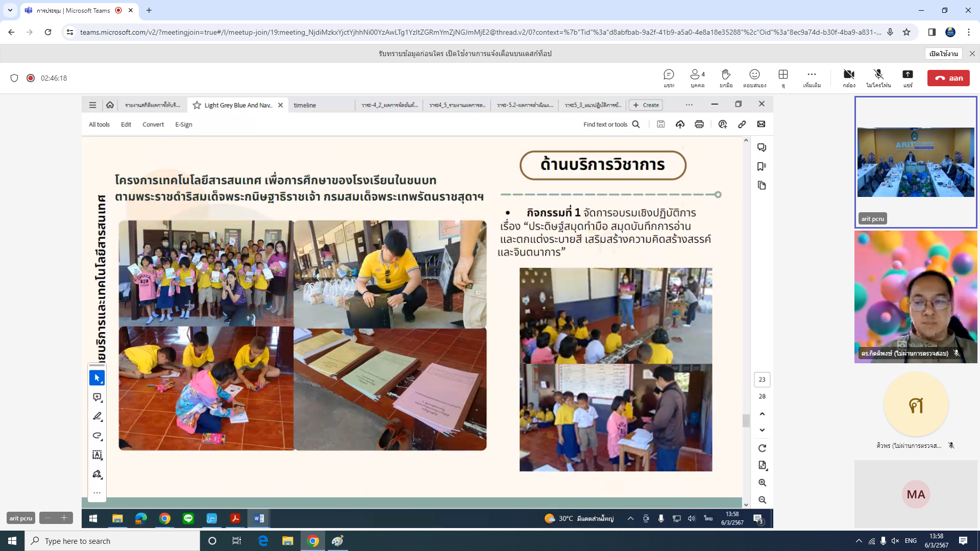Show hidden system tray icons
980x551 pixels.
pos(859,541)
